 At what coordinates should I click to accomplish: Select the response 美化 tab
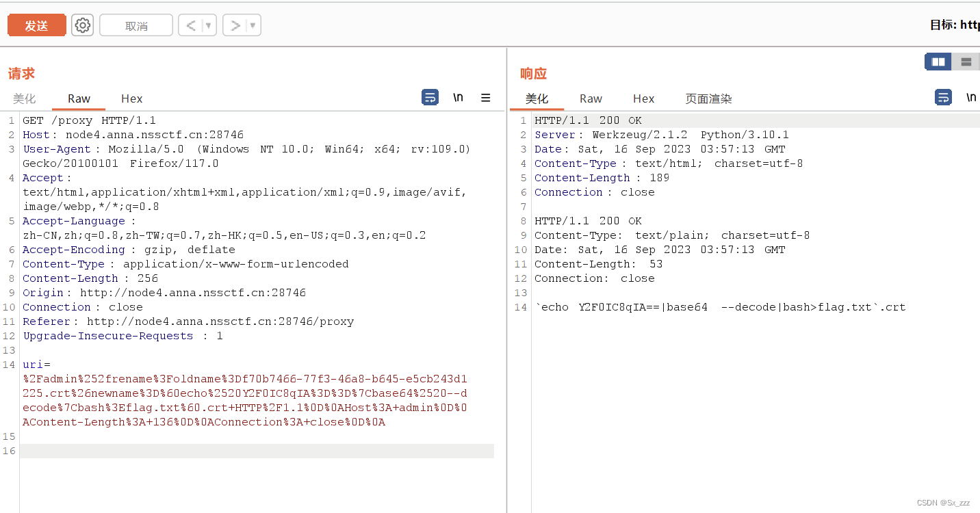(537, 98)
